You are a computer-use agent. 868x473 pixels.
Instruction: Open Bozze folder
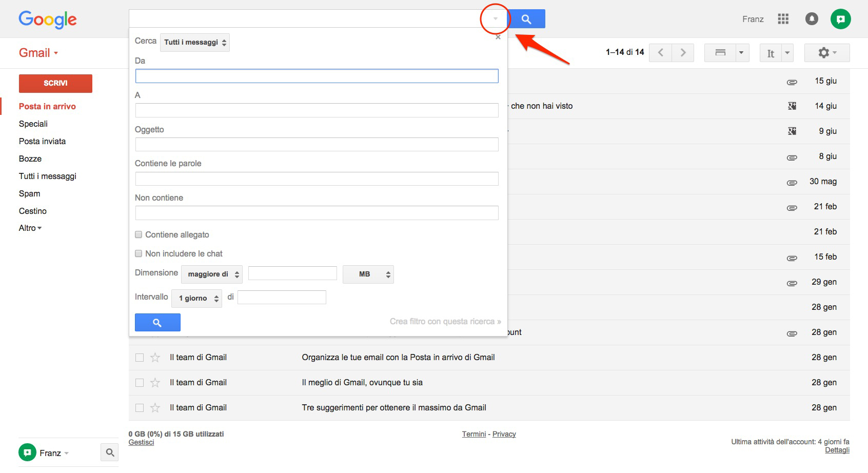(x=30, y=159)
